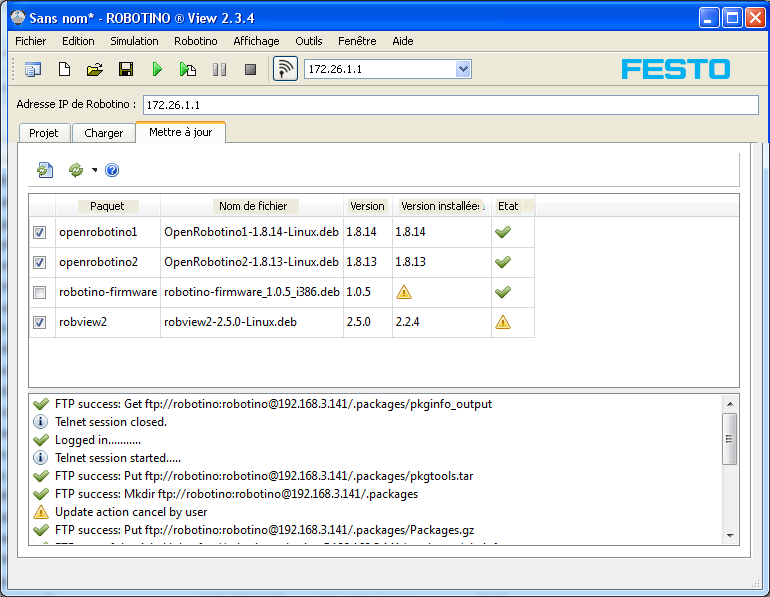Open the Fichier menu
The image size is (770, 597).
(x=30, y=41)
